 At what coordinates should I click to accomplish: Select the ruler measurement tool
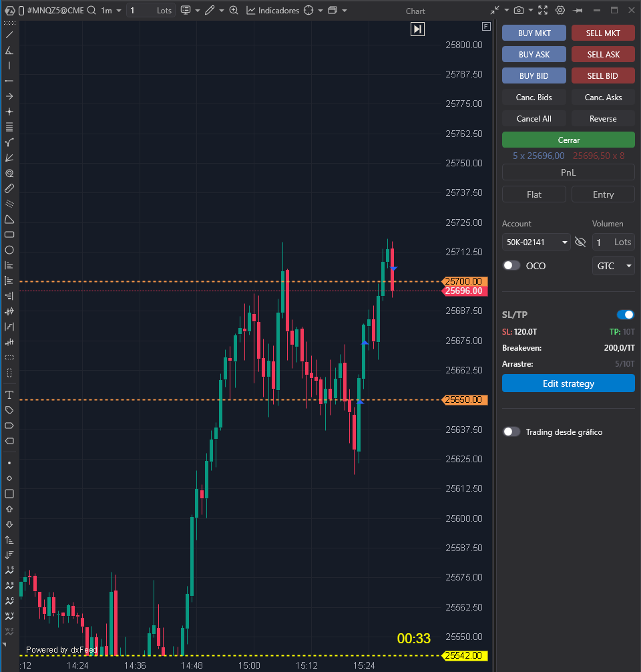(9, 188)
